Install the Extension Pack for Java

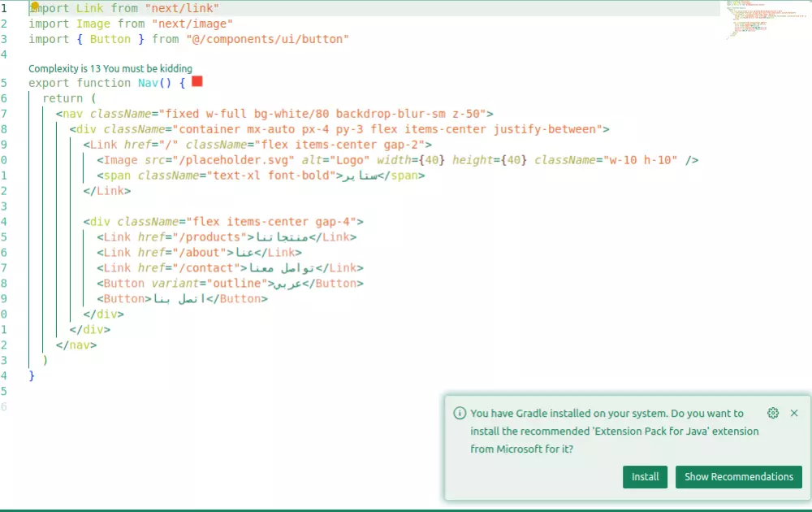pyautogui.click(x=645, y=477)
